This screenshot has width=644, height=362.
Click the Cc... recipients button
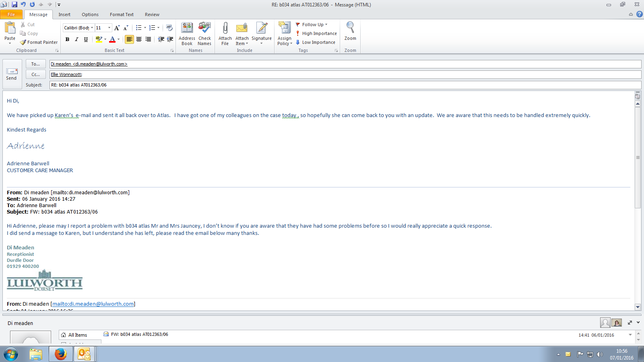[36, 74]
